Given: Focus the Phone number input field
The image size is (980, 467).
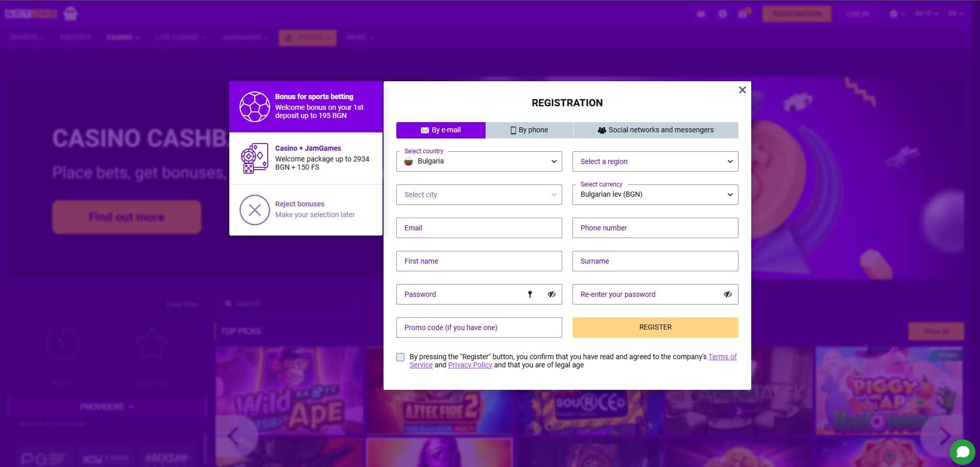Looking at the screenshot, I should pyautogui.click(x=655, y=228).
